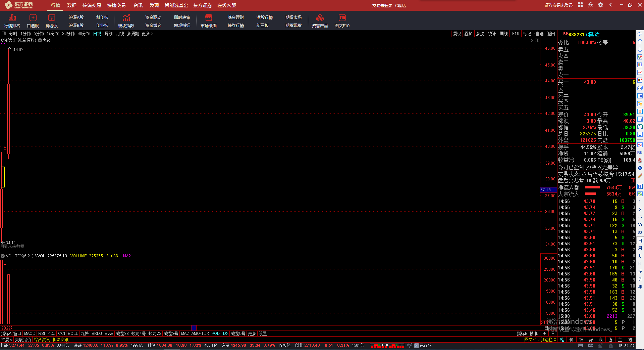Open settings gear in title bar
Screen dimensions: 644x350
[x=600, y=5]
